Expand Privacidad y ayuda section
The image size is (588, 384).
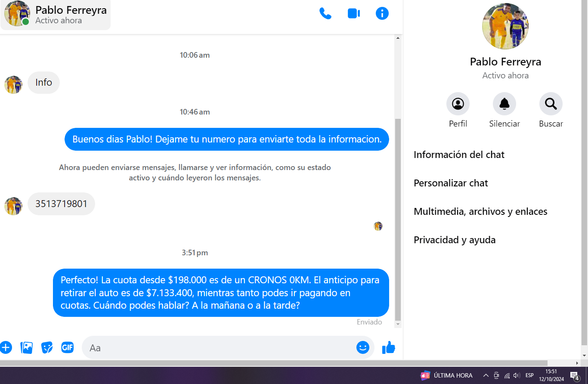pyautogui.click(x=455, y=240)
